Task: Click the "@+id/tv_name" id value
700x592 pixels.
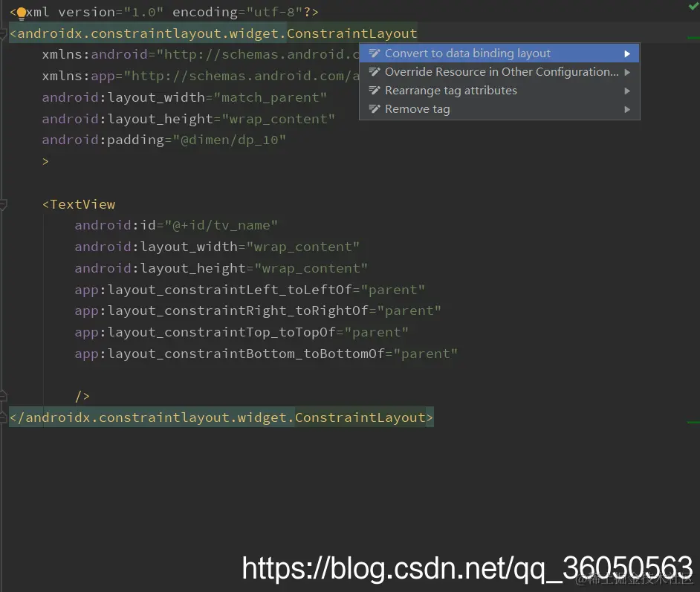Action: (221, 225)
